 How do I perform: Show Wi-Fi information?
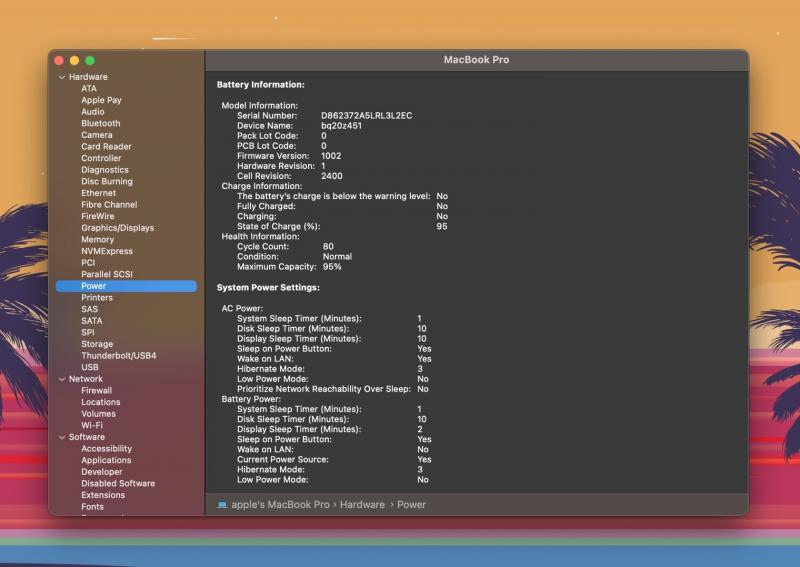point(92,426)
